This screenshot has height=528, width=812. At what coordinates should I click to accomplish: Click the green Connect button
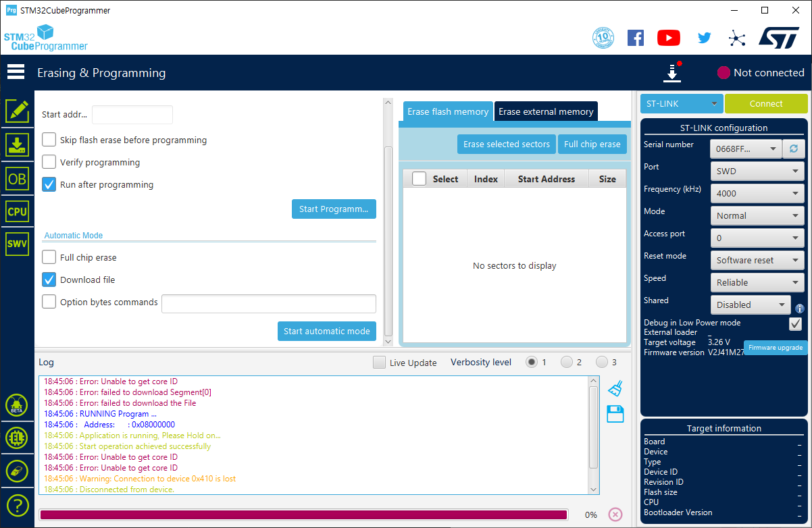(766, 104)
